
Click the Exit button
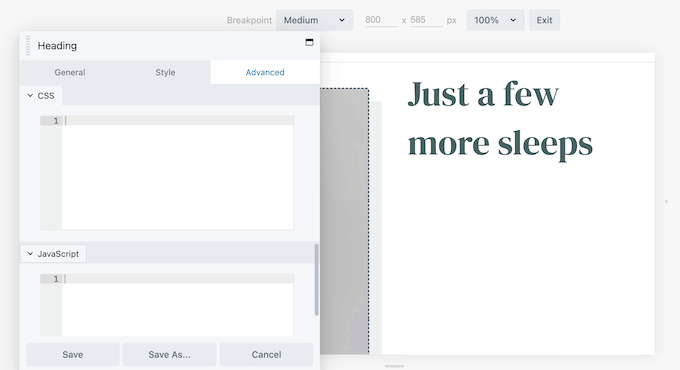[x=544, y=20]
